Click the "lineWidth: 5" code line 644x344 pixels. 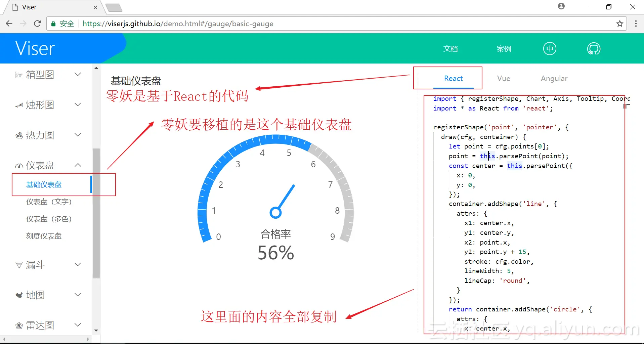pos(489,271)
